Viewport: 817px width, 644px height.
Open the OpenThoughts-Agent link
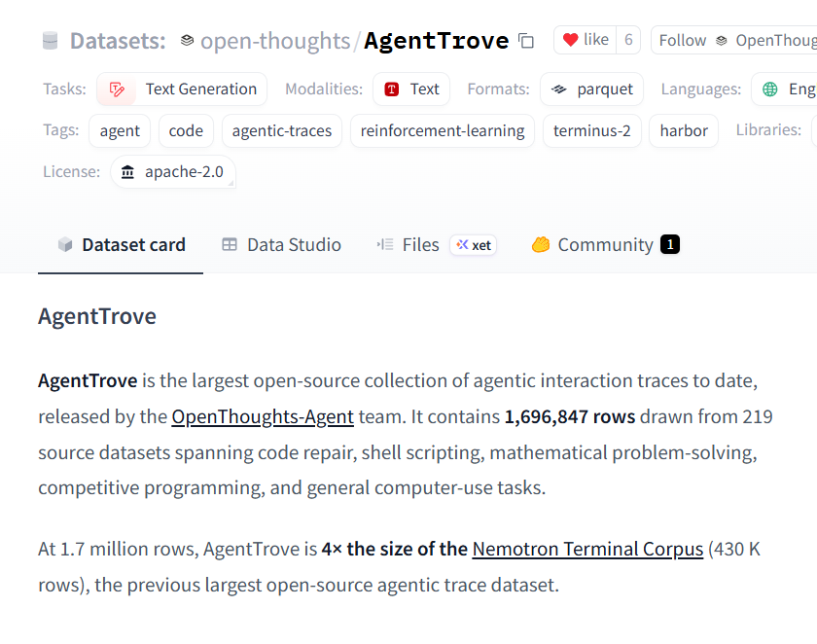(263, 416)
